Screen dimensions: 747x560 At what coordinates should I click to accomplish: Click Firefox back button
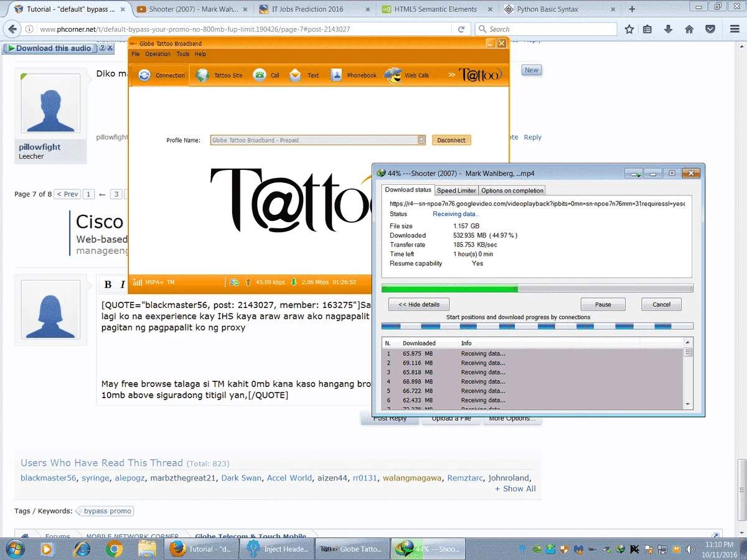point(11,29)
